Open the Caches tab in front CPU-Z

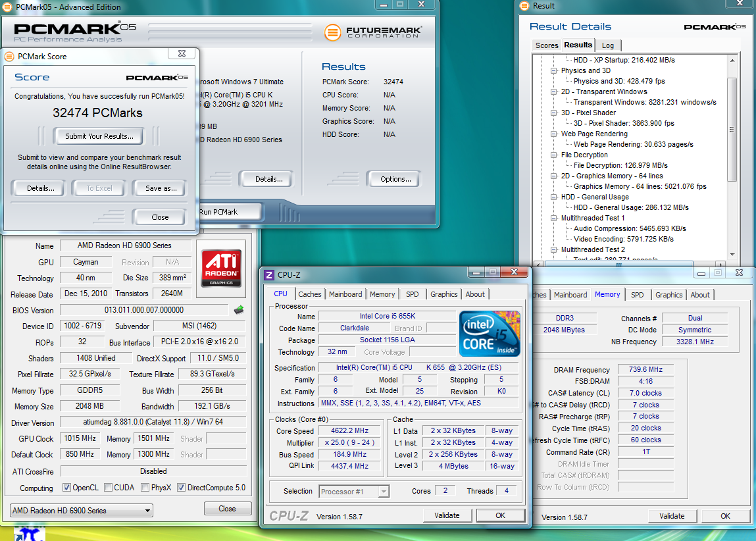(309, 294)
